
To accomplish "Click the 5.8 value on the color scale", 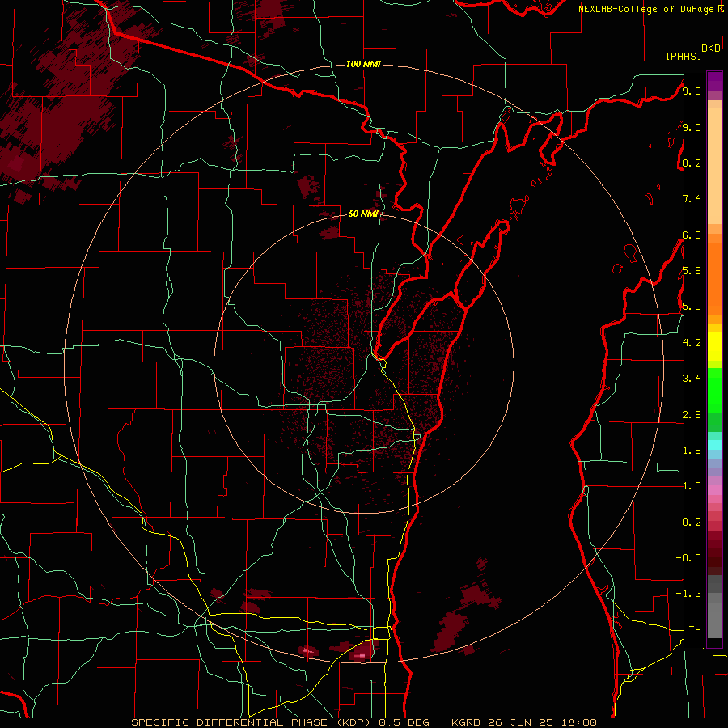I will coord(692,271).
